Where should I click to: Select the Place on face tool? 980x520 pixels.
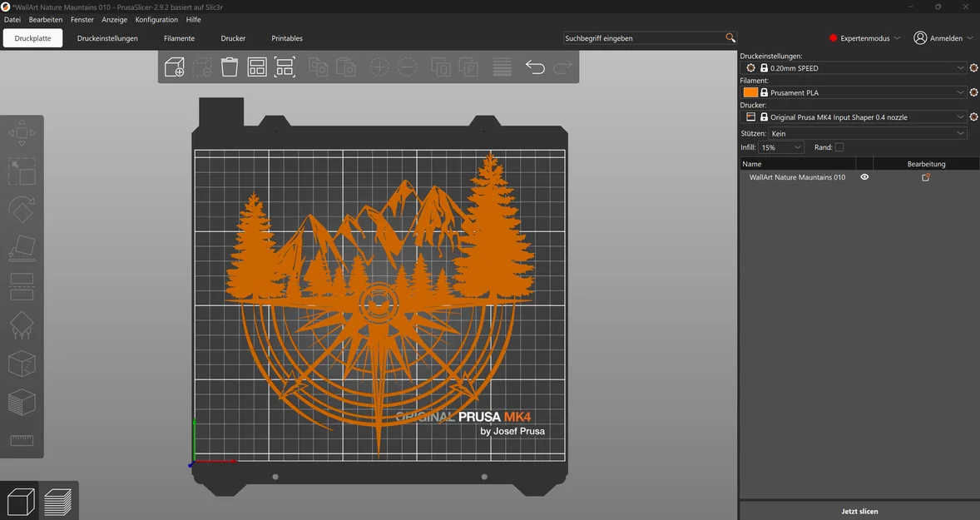pos(22,248)
